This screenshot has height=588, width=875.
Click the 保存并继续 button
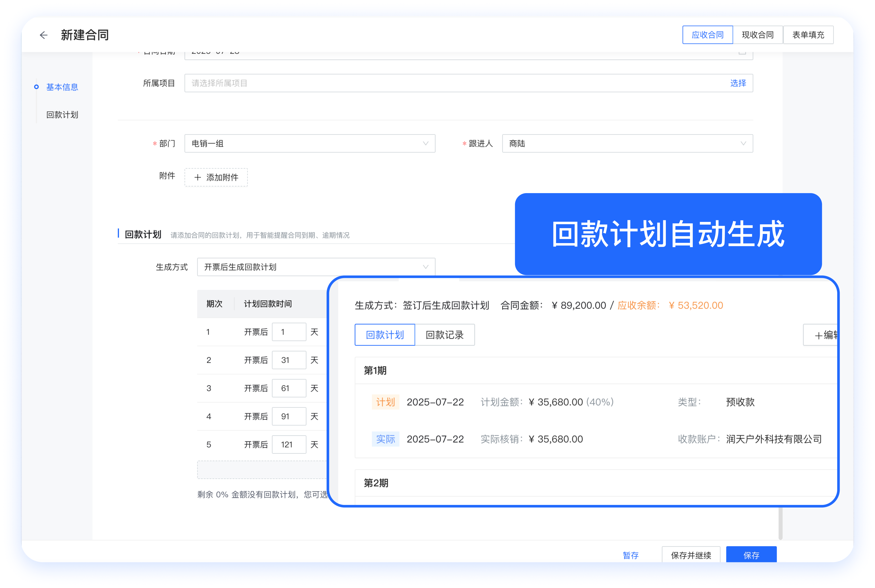coord(691,555)
